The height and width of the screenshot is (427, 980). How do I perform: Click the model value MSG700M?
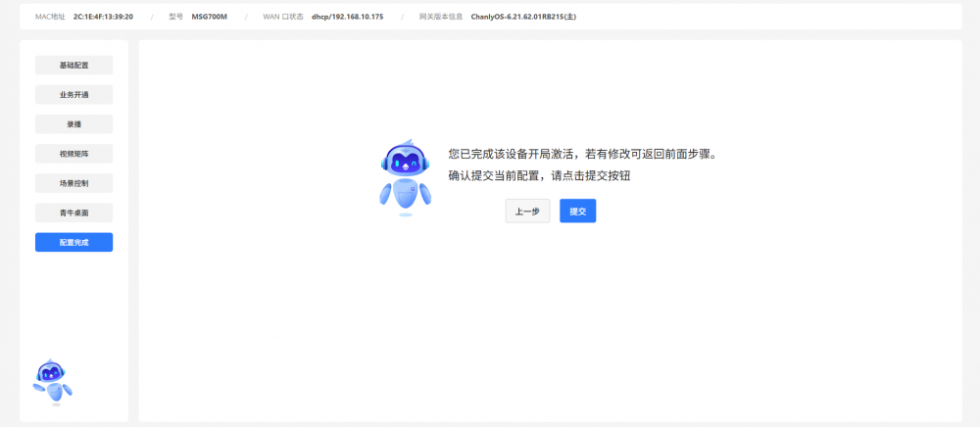click(x=209, y=17)
